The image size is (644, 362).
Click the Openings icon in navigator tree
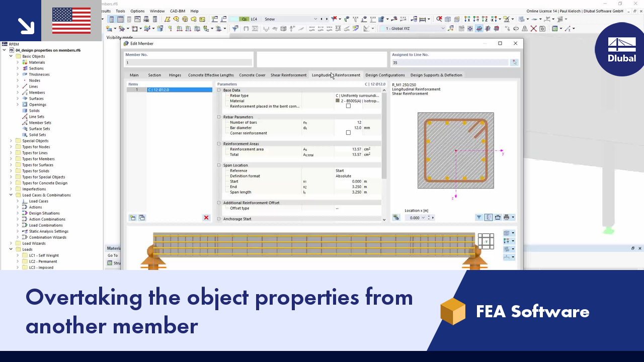(x=25, y=105)
